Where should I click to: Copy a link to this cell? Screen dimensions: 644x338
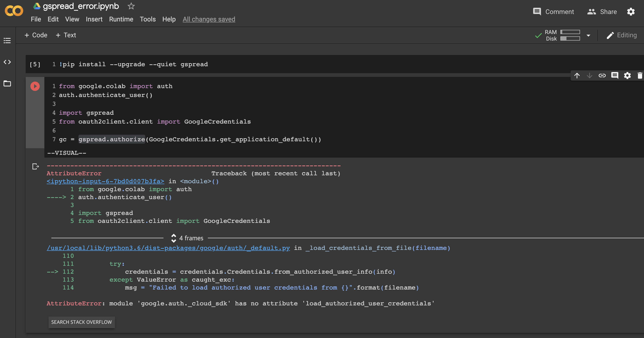[602, 75]
